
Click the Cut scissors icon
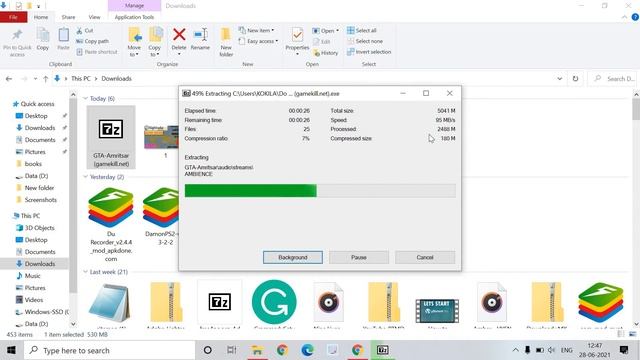pos(79,31)
